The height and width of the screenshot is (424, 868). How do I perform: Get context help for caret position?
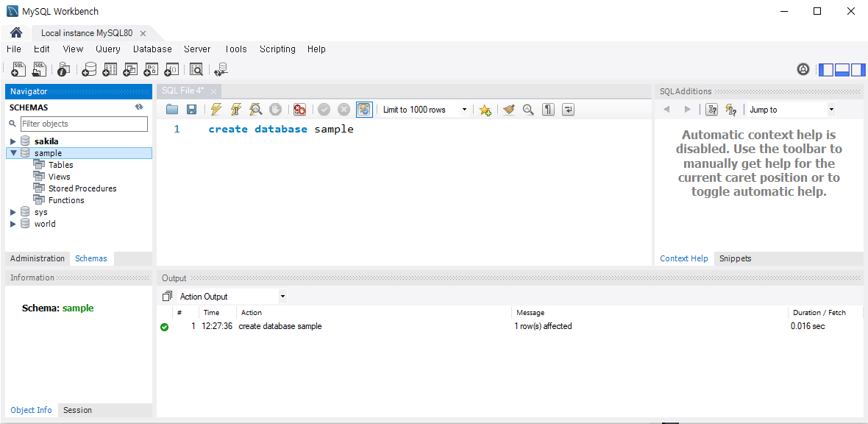point(712,110)
